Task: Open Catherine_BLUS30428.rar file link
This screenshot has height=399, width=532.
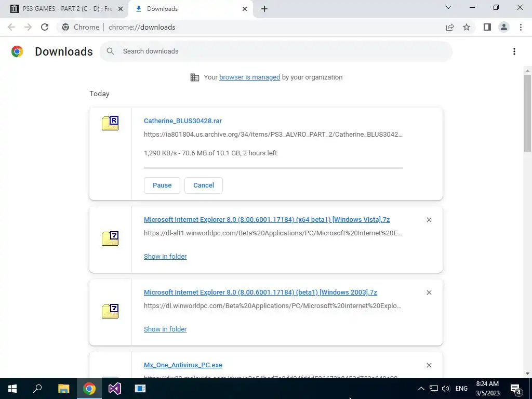Action: click(x=182, y=121)
